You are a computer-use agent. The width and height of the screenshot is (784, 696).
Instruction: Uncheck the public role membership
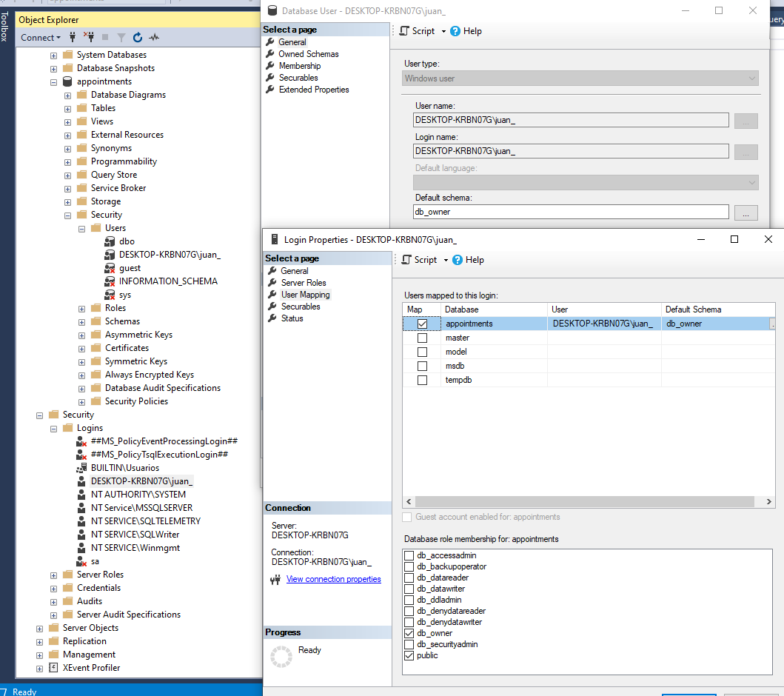click(x=409, y=655)
